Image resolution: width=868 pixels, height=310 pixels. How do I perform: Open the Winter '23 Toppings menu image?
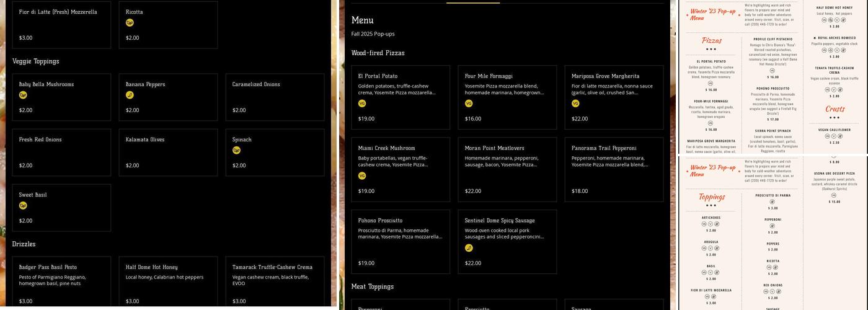(774, 233)
